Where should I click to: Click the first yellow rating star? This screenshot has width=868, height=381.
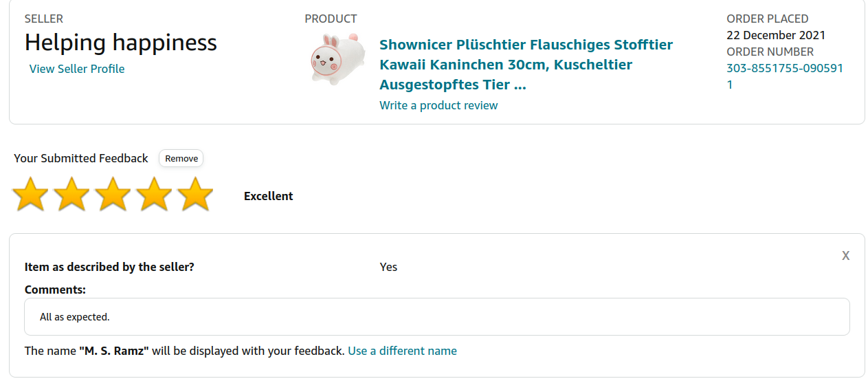(x=30, y=195)
